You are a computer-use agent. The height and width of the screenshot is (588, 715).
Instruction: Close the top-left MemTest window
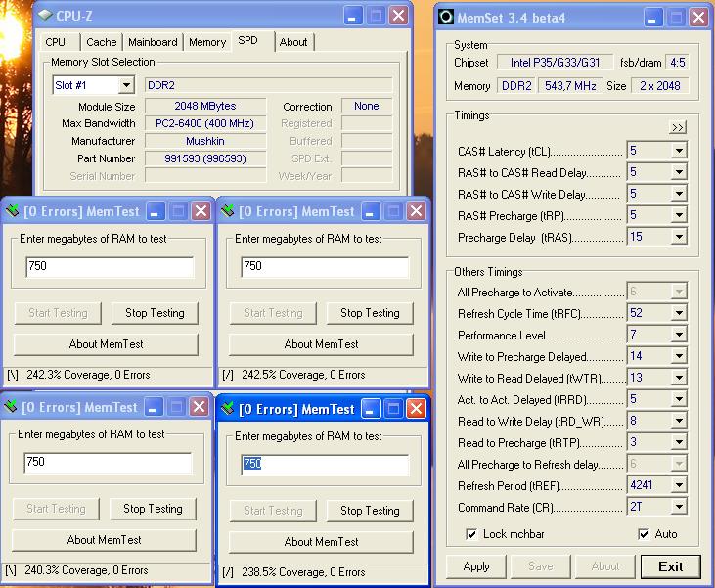click(x=201, y=211)
